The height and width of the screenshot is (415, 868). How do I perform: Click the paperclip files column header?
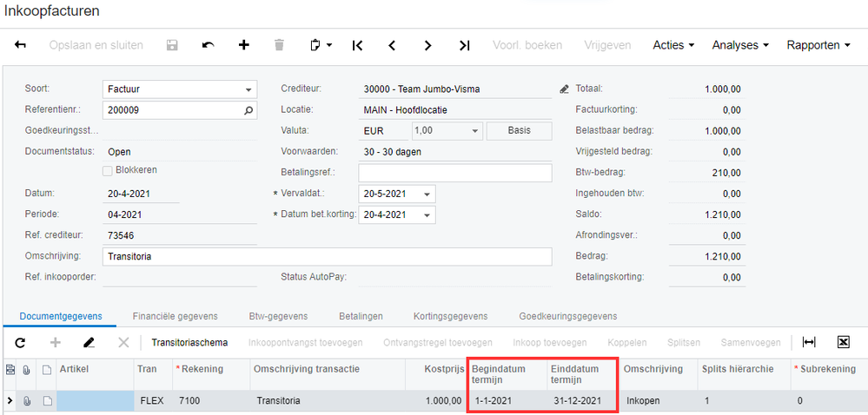(x=27, y=370)
